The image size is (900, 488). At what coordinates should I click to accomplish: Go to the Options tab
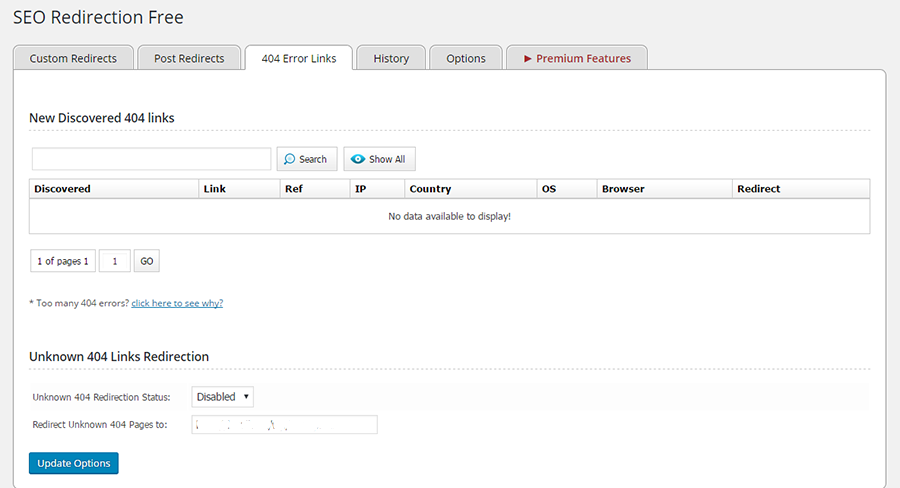tap(465, 58)
